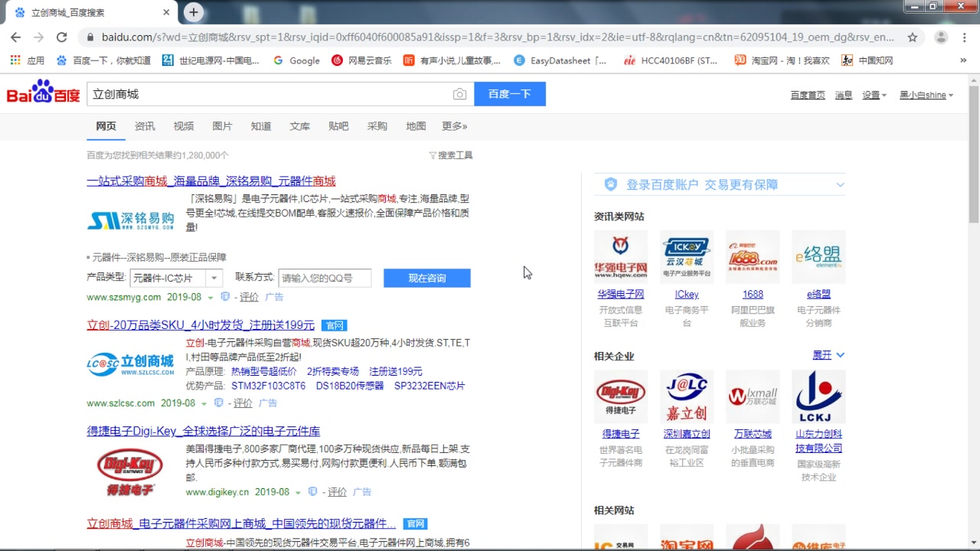Switch to the 文库 tab
The height and width of the screenshot is (551, 980).
pyautogui.click(x=299, y=126)
